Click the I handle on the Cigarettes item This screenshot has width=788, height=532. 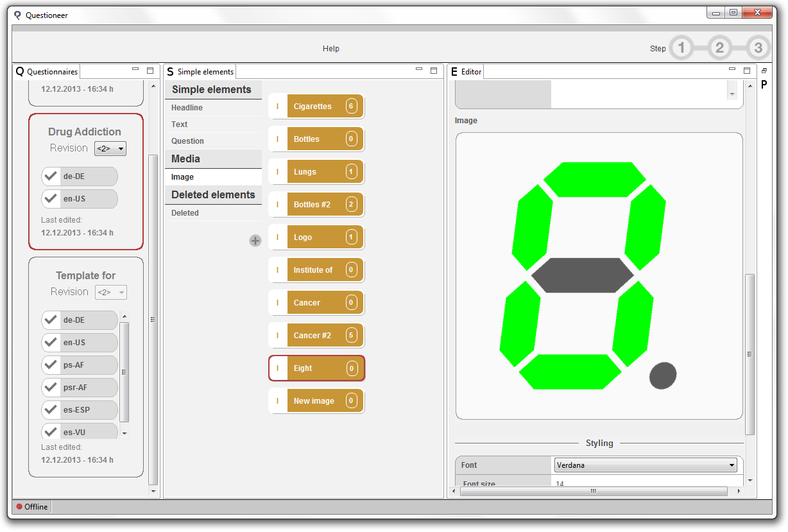[x=278, y=107]
